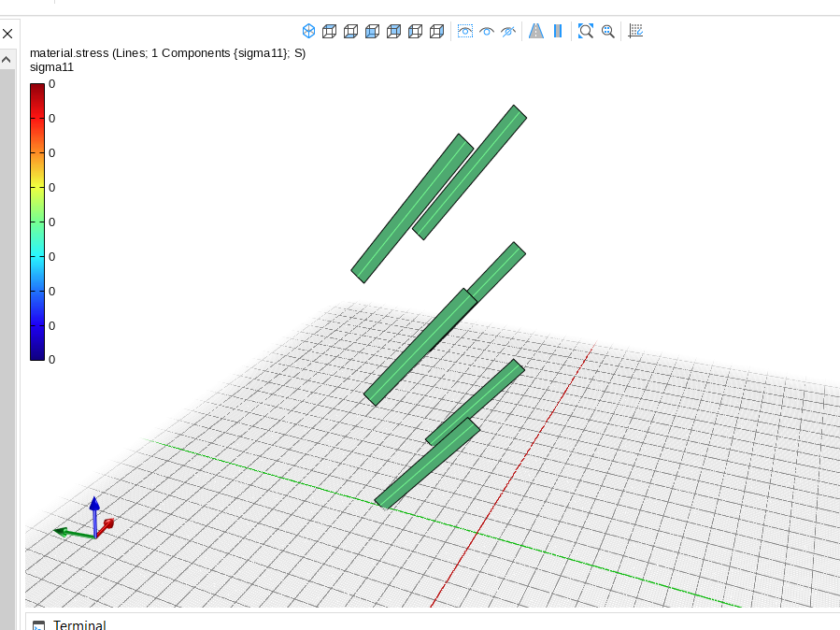Select right face view cube
The image size is (840, 630).
436,31
